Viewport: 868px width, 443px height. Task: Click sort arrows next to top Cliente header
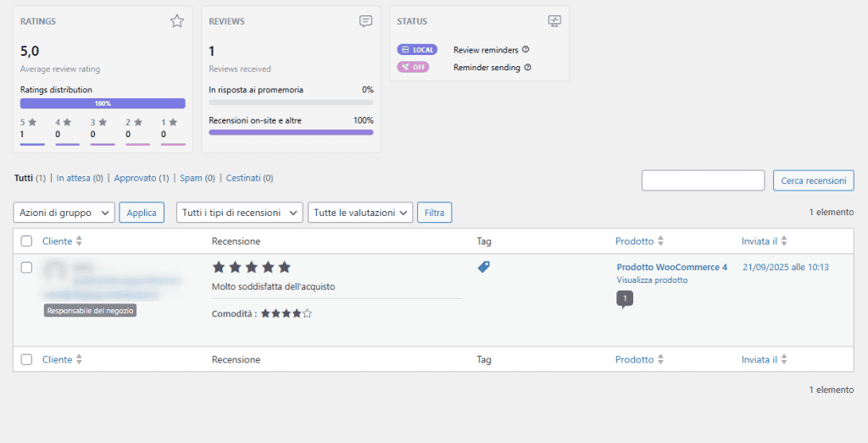[79, 241]
